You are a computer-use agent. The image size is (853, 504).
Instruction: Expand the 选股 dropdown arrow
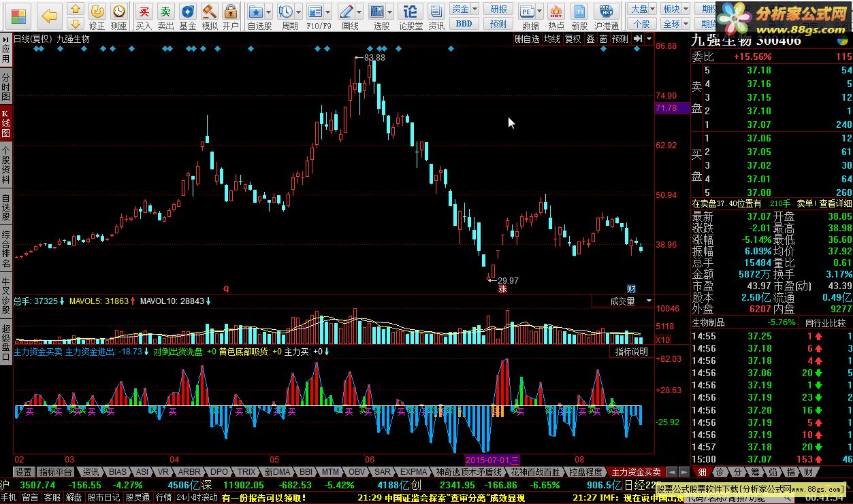coord(389,12)
